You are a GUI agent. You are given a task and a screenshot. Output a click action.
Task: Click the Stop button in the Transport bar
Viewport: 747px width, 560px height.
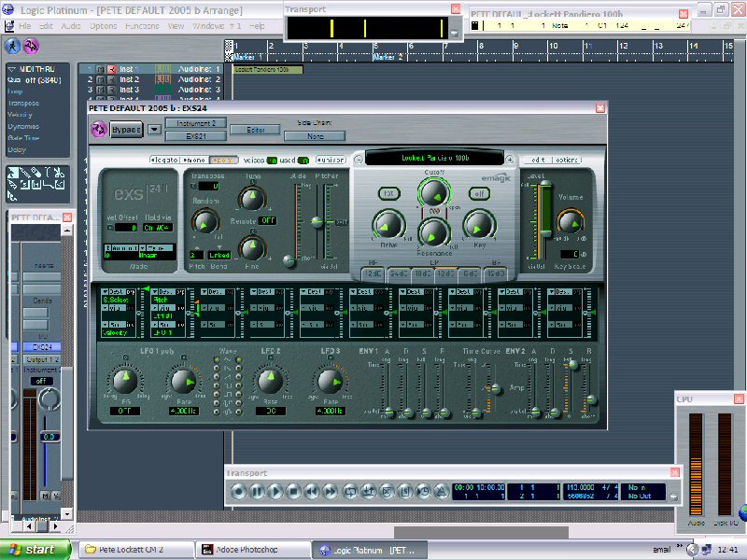[x=293, y=491]
